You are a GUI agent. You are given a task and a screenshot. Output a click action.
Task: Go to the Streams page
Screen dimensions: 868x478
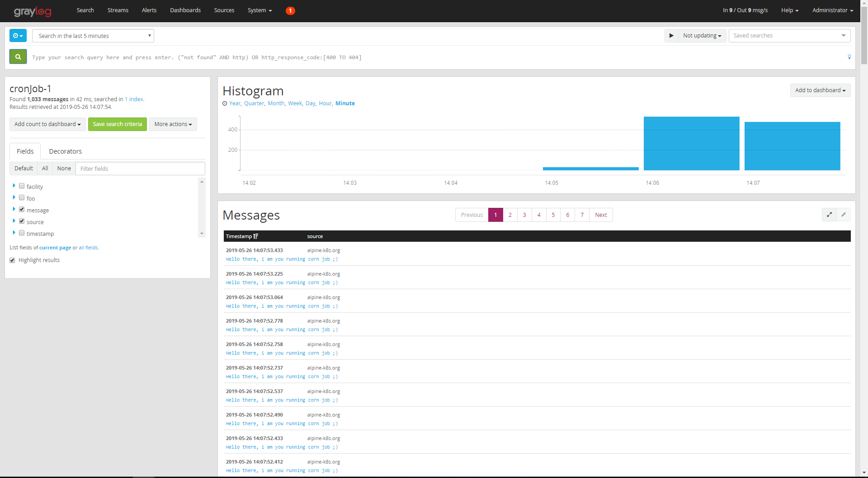(118, 10)
